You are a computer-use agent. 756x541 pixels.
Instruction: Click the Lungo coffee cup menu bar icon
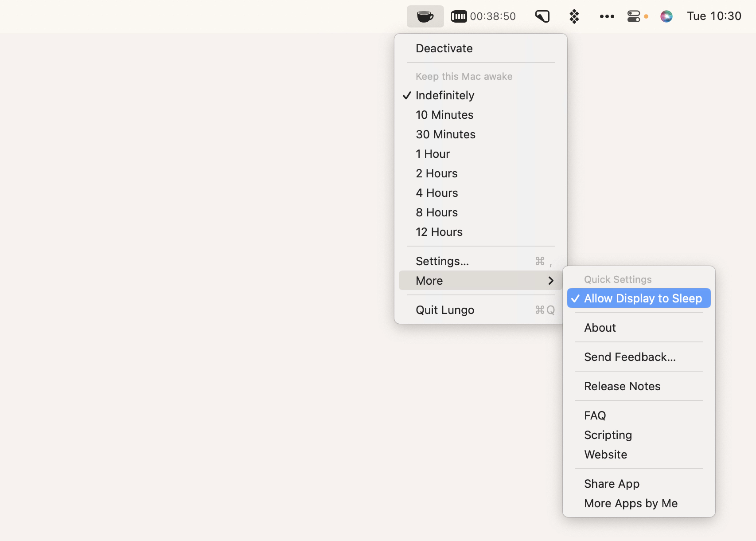[425, 16]
